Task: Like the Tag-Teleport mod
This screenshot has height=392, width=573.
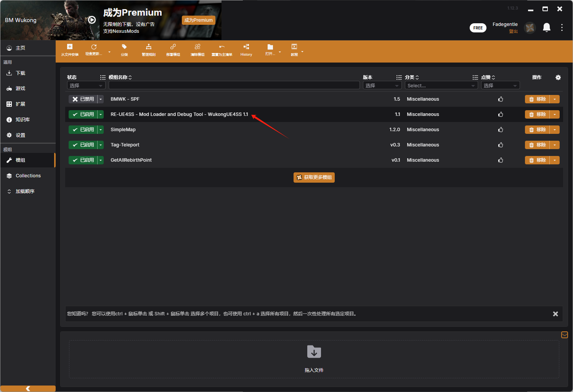Action: pos(501,145)
